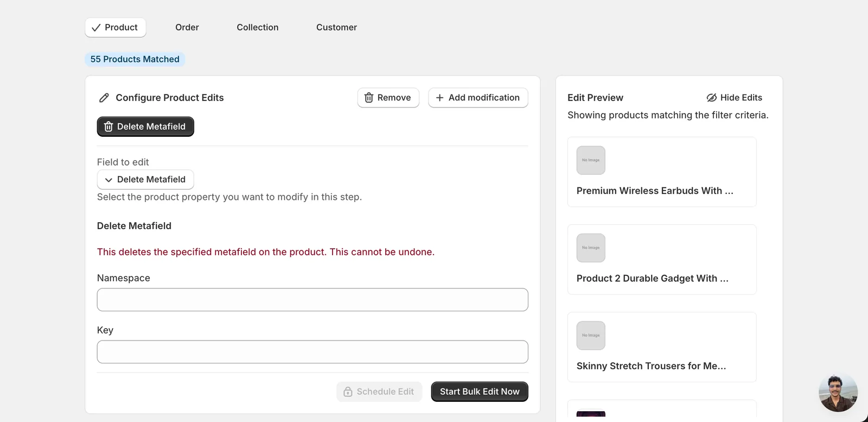Screen dimensions: 868x422
Task: Select the Collection tab
Action: point(258,28)
